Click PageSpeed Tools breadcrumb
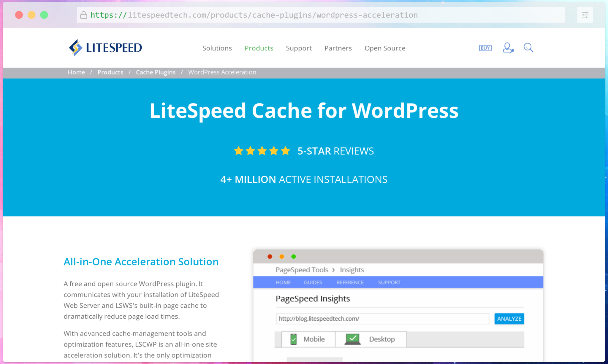608x364 pixels. coord(302,270)
